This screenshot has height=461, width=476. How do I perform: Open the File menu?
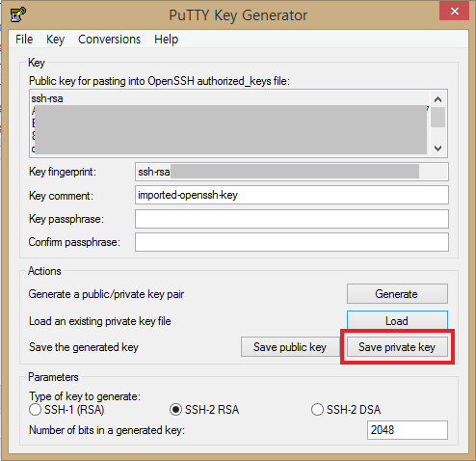point(24,40)
